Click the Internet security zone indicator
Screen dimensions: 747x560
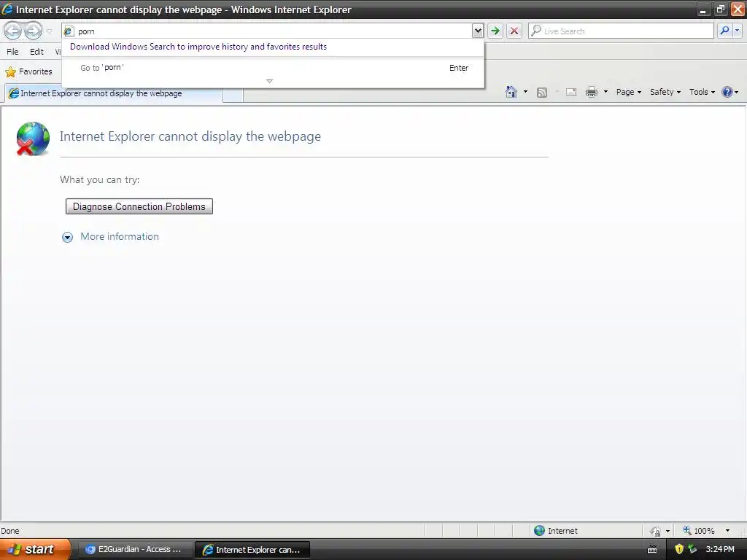coord(556,531)
